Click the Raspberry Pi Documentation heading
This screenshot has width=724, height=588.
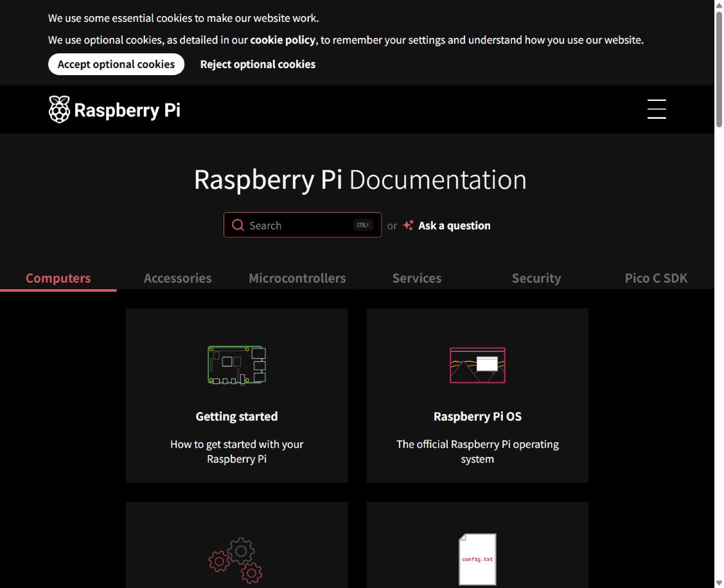point(360,180)
